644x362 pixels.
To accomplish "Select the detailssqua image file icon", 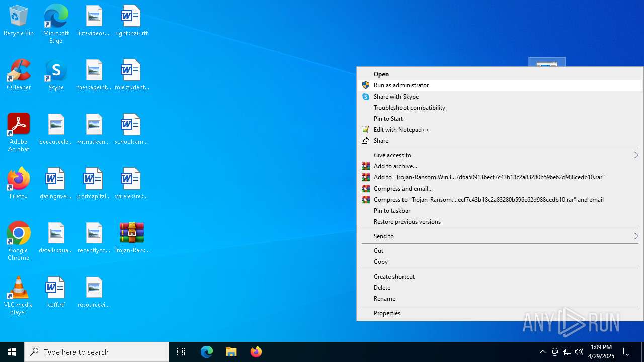I will point(56,238).
